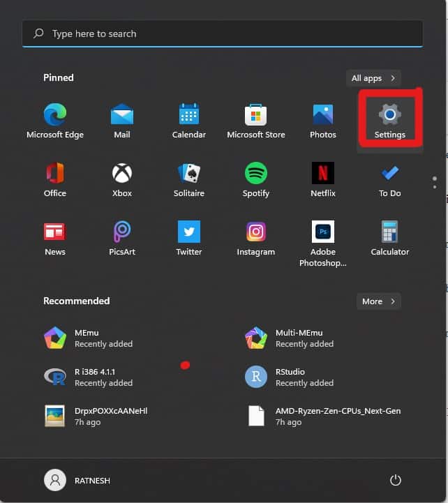Click the search magnifier icon
Screen dimensions: 448x503
(x=38, y=33)
